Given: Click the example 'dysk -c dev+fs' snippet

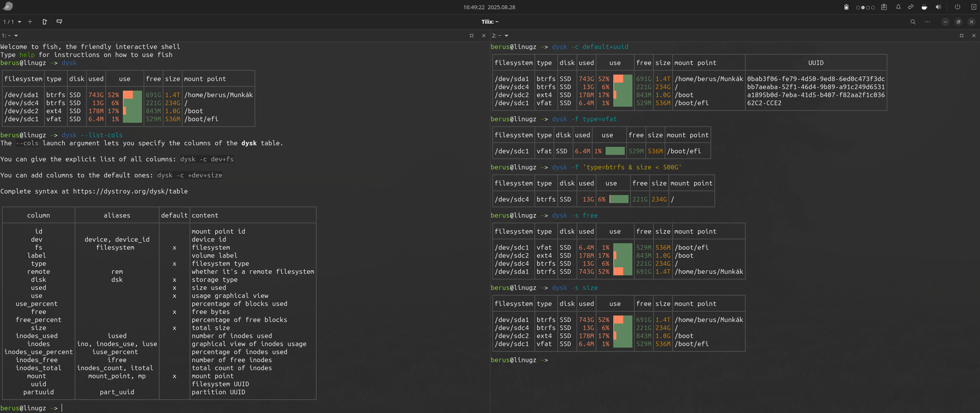Looking at the screenshot, I should point(207,159).
